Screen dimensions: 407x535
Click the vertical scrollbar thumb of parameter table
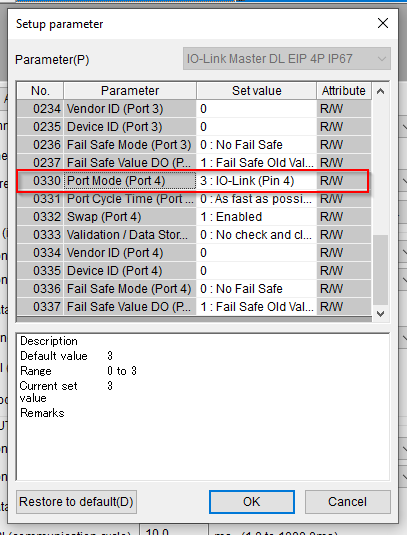pyautogui.click(x=380, y=270)
